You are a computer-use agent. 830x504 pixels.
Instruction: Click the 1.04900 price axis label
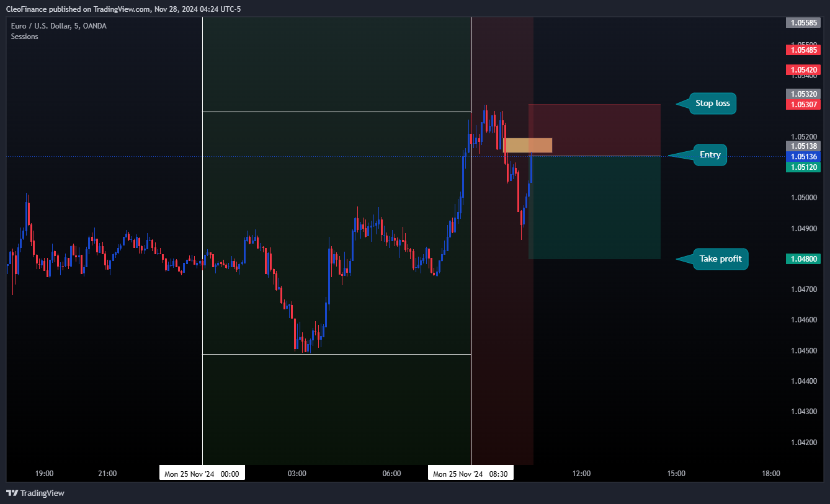pyautogui.click(x=803, y=229)
